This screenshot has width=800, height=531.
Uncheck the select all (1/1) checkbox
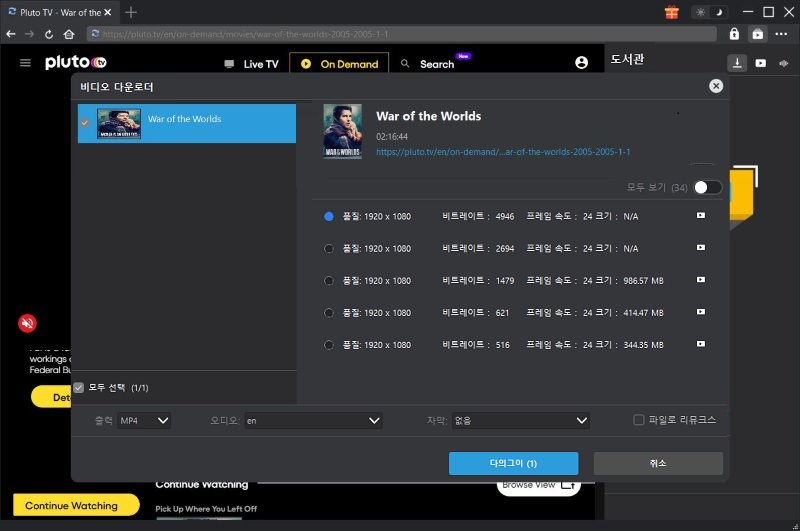click(x=79, y=388)
